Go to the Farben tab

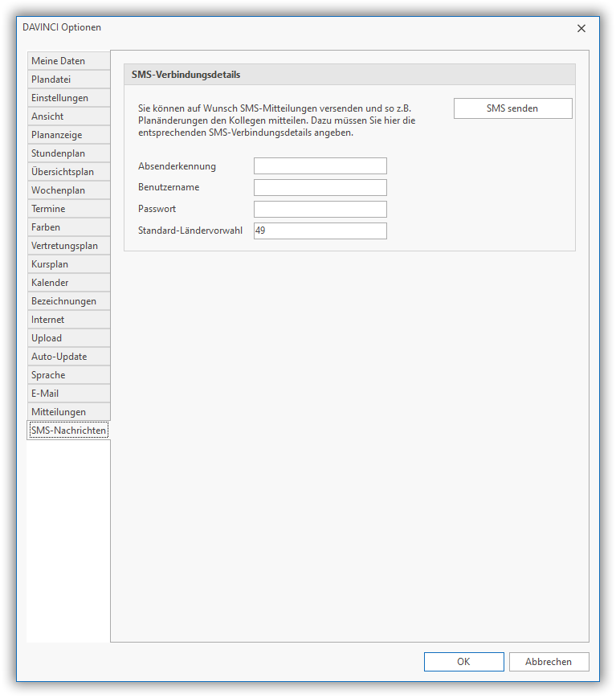(x=68, y=227)
